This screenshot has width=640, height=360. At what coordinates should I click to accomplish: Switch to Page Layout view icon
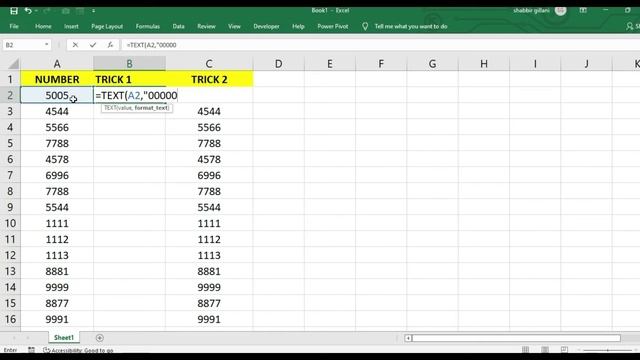545,350
